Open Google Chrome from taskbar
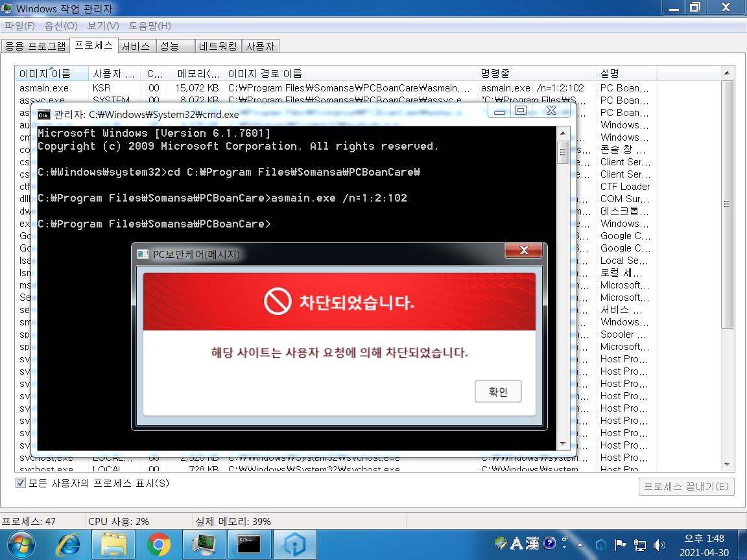 (159, 544)
